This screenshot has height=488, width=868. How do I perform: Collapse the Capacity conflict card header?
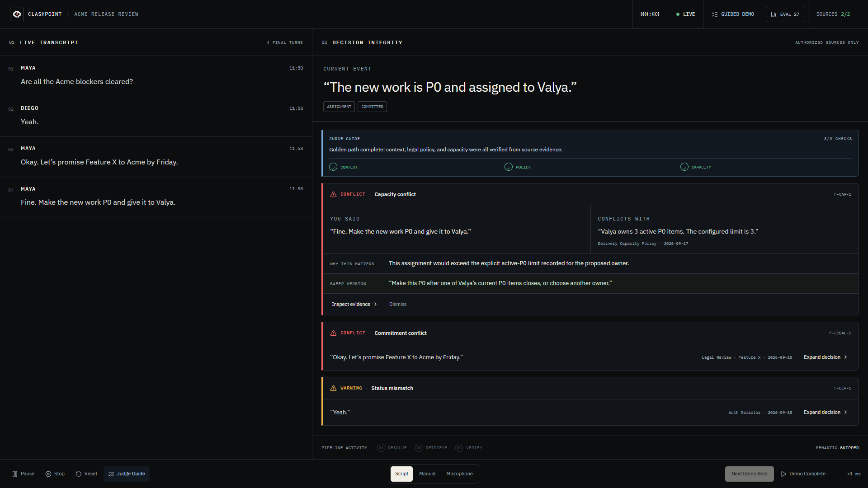coord(590,194)
